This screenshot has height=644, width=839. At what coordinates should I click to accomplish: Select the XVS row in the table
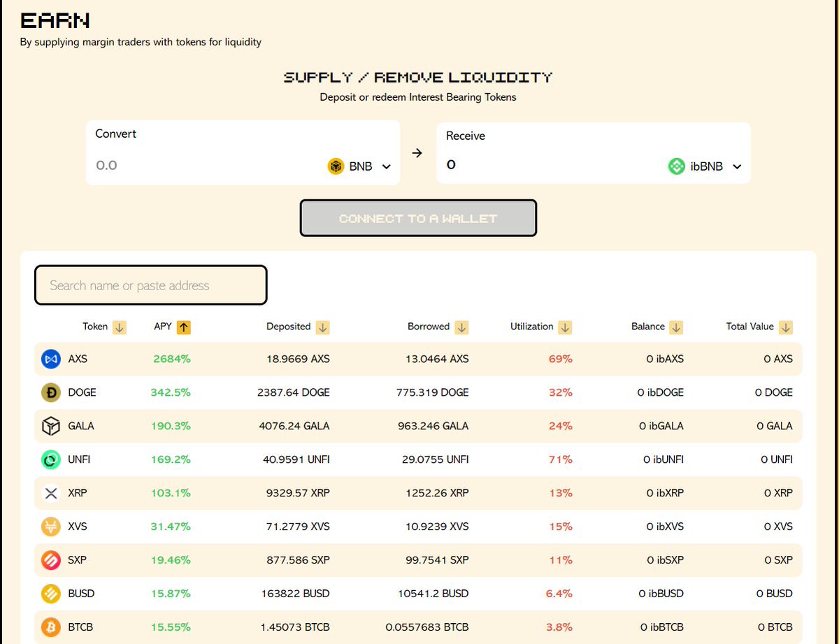[x=419, y=527]
